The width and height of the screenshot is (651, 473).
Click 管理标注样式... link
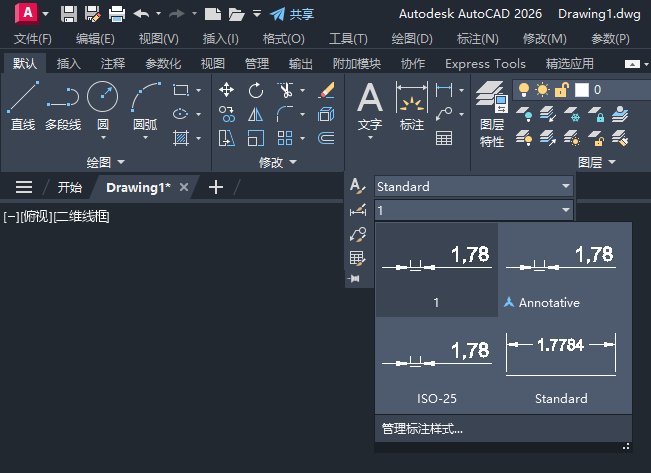pos(422,429)
